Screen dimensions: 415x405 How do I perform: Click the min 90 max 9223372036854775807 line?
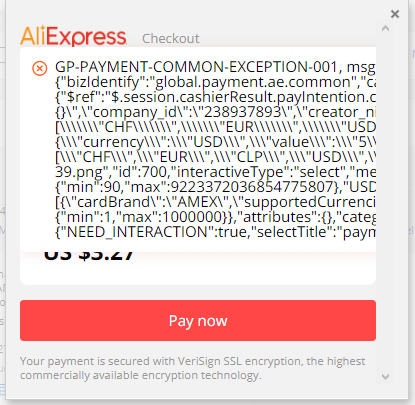(x=215, y=187)
